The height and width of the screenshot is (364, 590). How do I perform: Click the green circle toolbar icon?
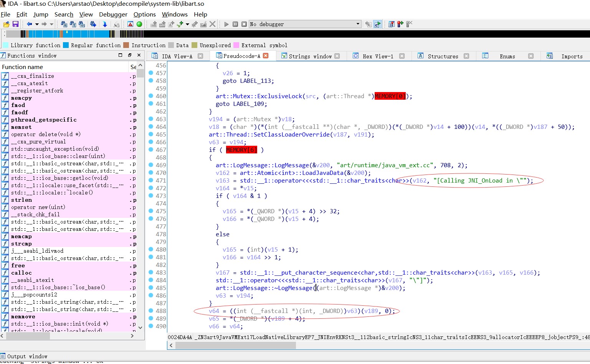(x=139, y=24)
